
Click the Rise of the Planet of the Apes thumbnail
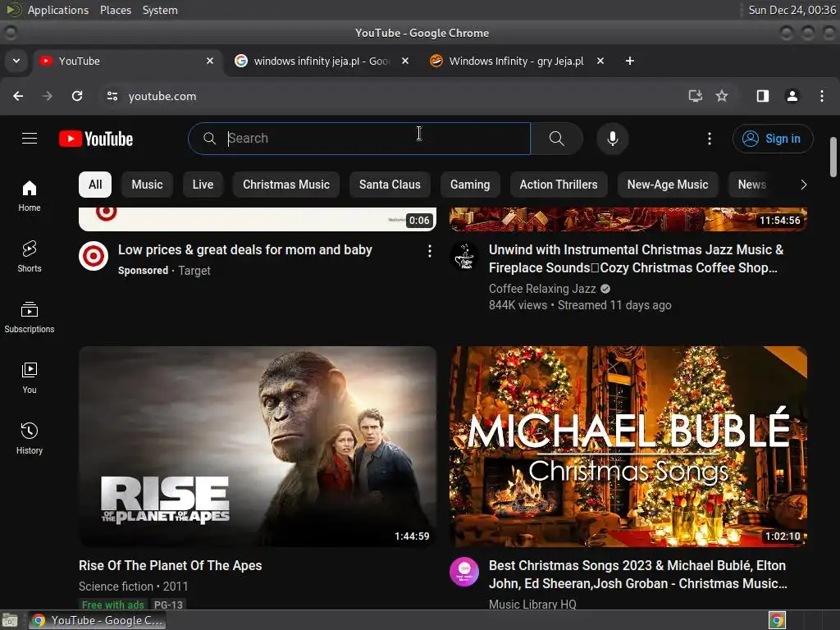[258, 446]
